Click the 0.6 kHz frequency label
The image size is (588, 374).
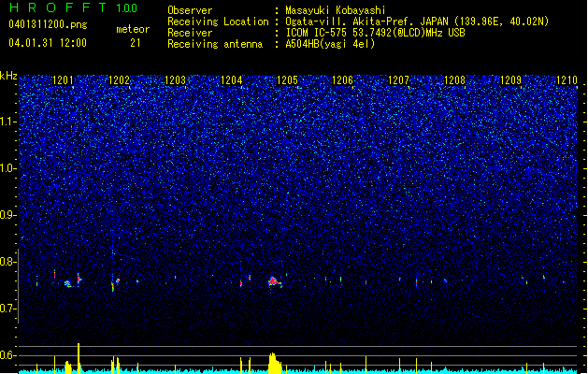click(8, 355)
